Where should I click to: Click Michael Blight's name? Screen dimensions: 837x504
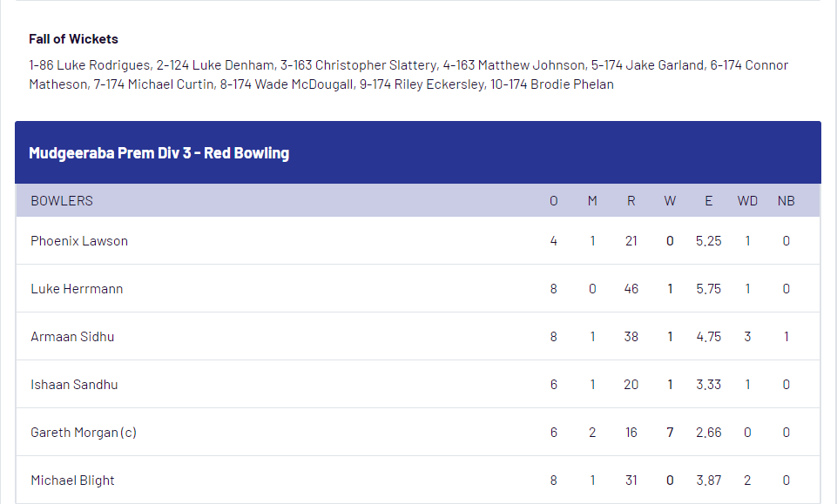point(72,480)
